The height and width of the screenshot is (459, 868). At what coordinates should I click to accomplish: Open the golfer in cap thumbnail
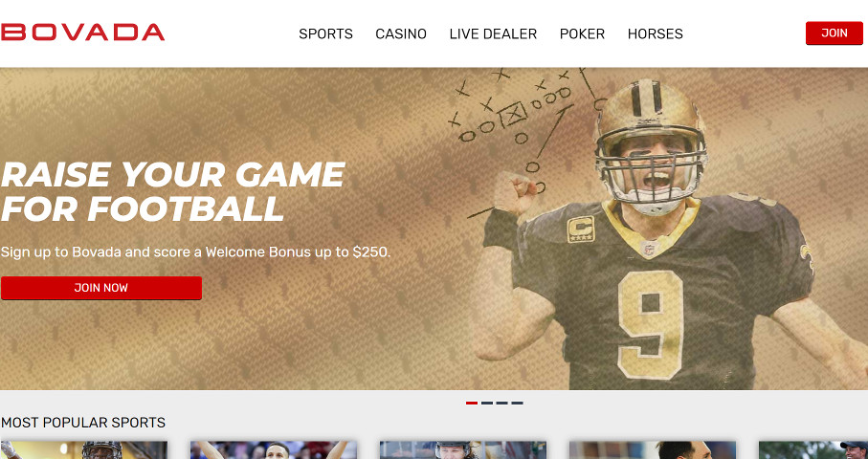point(813,450)
